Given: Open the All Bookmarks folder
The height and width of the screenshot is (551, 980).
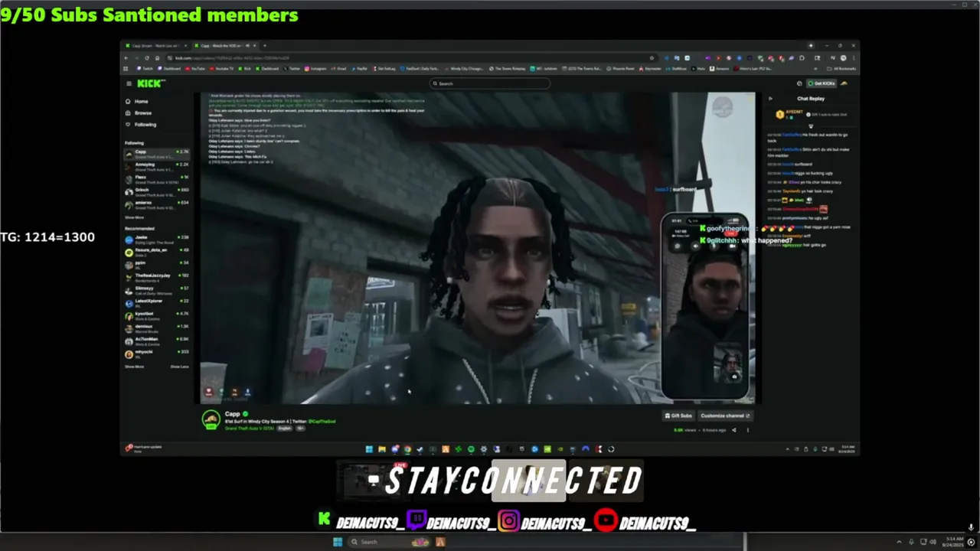Looking at the screenshot, I should tap(841, 68).
